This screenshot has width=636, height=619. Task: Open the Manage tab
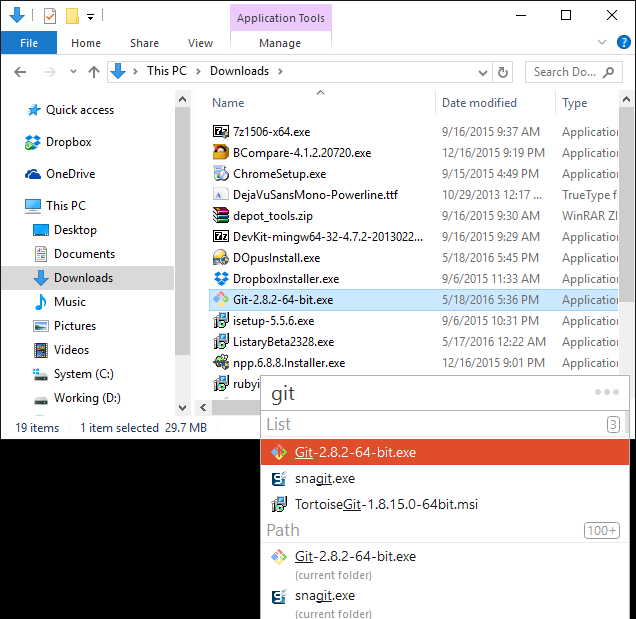tap(280, 43)
